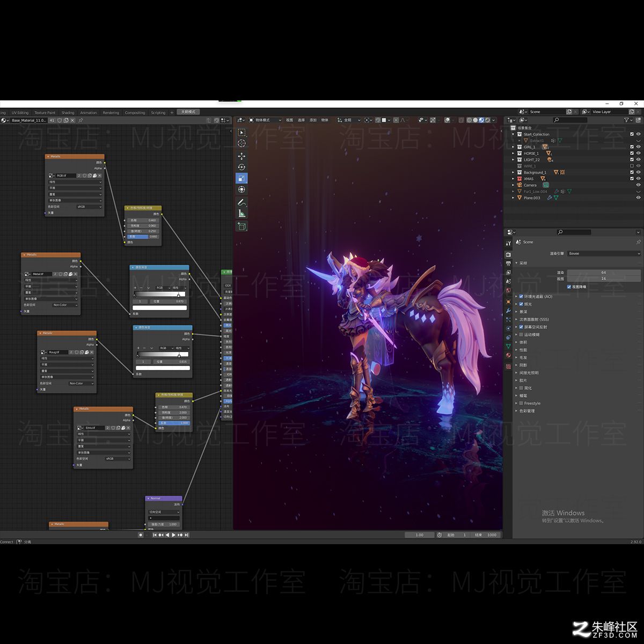Switch to the Texture Paint workspace tab

[x=45, y=113]
